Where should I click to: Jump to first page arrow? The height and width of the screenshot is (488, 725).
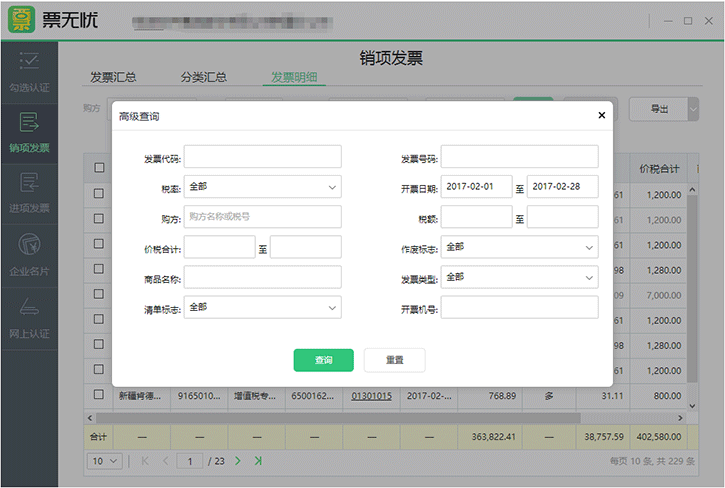(145, 461)
